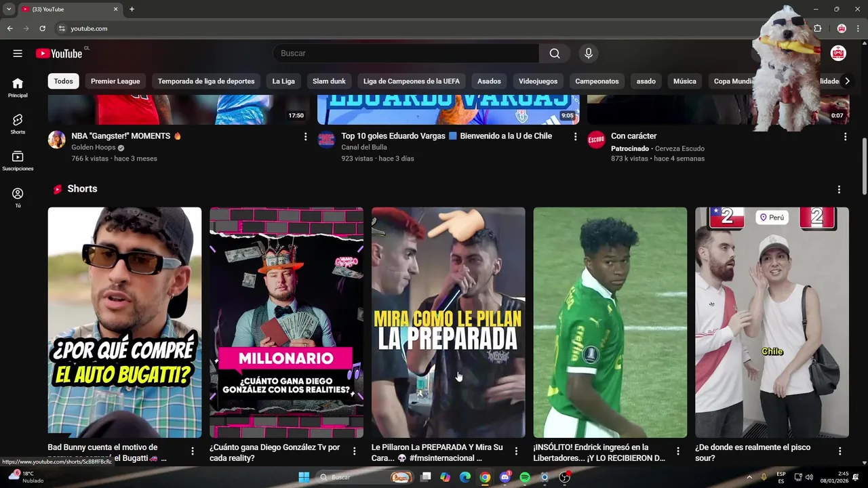This screenshot has height=488, width=868.
Task: Open options for NBA Gangster MOMENTS video
Action: click(306, 137)
